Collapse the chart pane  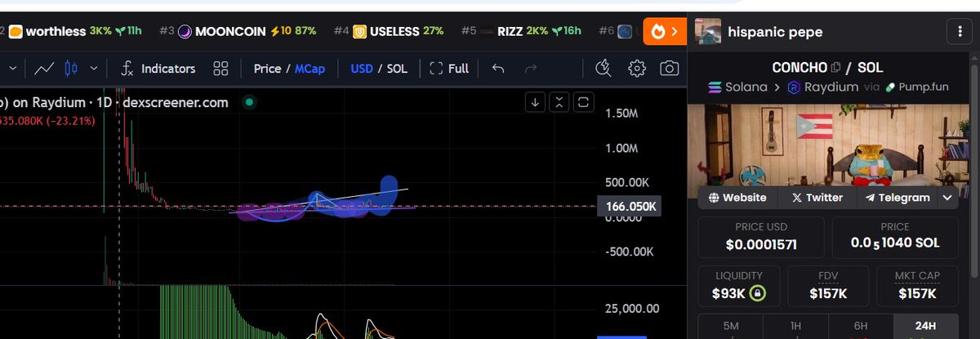pyautogui.click(x=559, y=102)
